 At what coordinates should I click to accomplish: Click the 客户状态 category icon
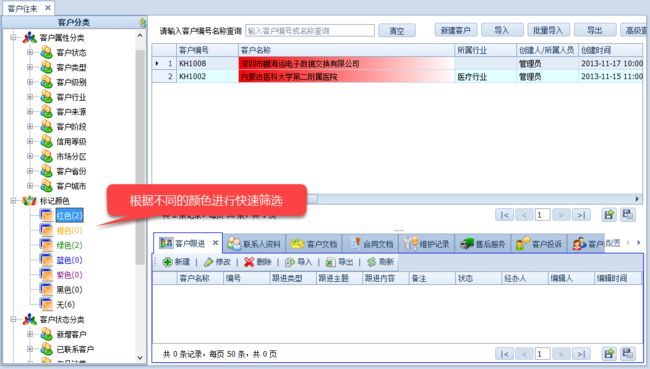[46, 52]
